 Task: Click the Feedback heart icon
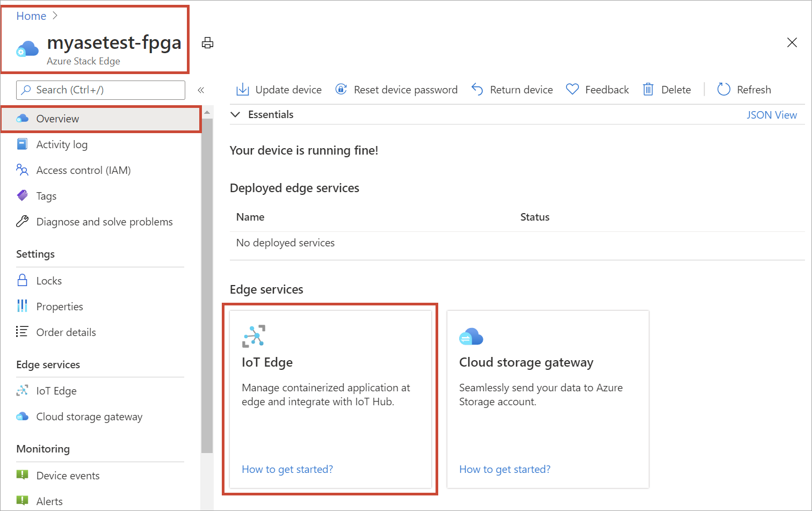click(x=572, y=89)
